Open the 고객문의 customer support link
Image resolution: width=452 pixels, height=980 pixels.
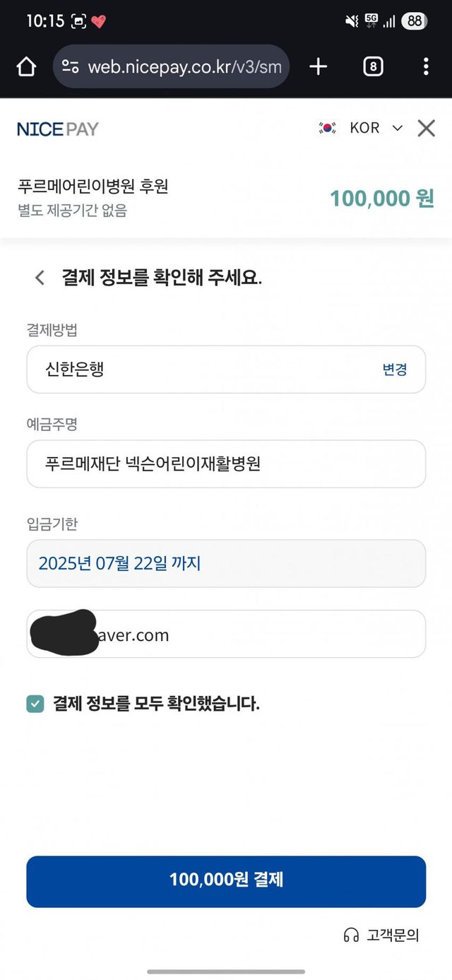(x=393, y=935)
